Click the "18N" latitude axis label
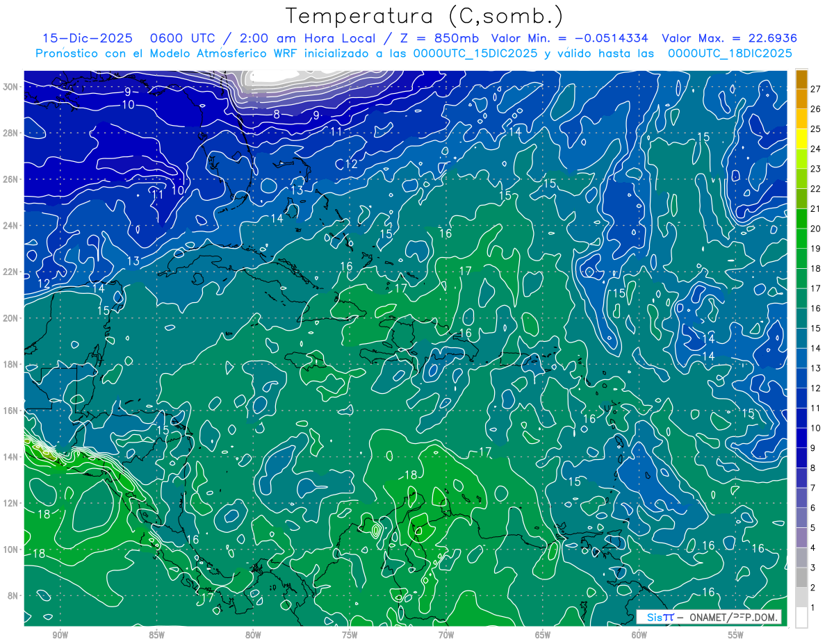Screen dimensions: 834x644 click(x=11, y=364)
